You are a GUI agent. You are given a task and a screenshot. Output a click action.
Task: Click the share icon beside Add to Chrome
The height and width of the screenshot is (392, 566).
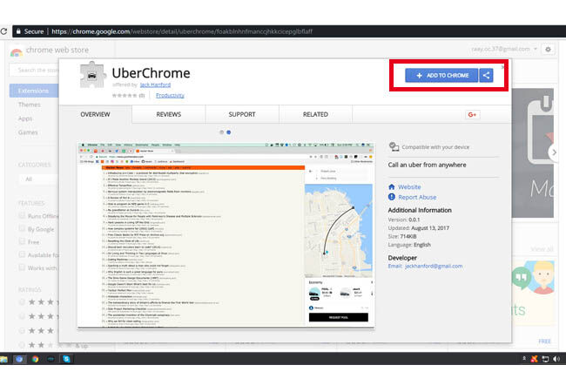click(486, 76)
